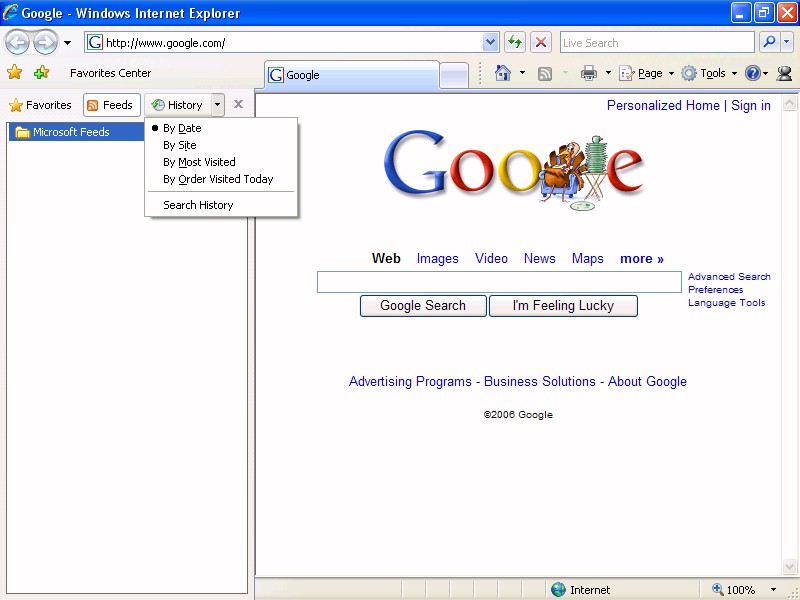Open the more » link
The height and width of the screenshot is (600, 800).
(x=641, y=259)
